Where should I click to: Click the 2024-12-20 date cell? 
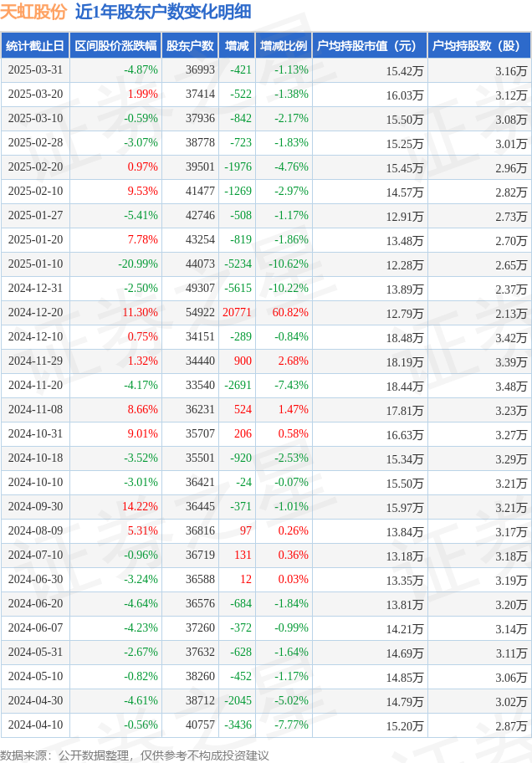point(35,312)
